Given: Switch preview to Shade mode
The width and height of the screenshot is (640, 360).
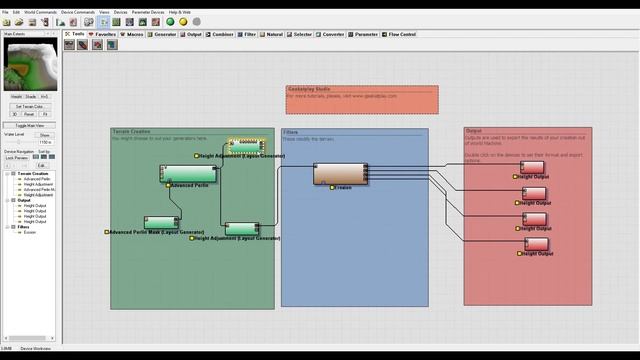Looking at the screenshot, I should (31, 97).
